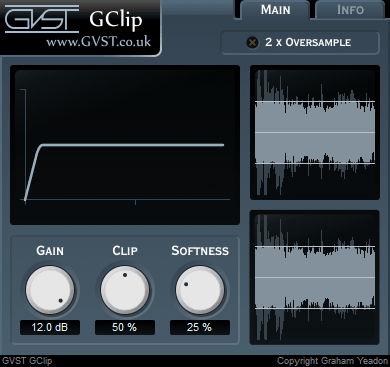This screenshot has height=367, width=390.
Task: Open the Info tab
Action: point(350,10)
